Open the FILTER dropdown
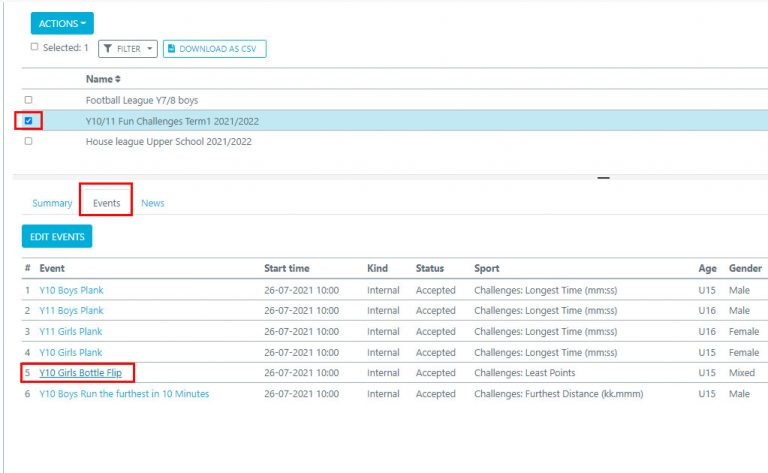768x473 pixels. coord(128,49)
